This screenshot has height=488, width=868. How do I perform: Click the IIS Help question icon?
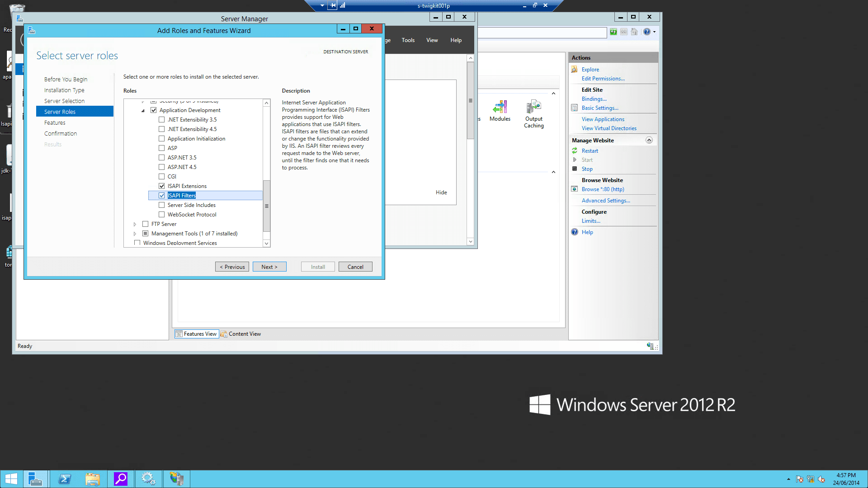click(x=575, y=232)
